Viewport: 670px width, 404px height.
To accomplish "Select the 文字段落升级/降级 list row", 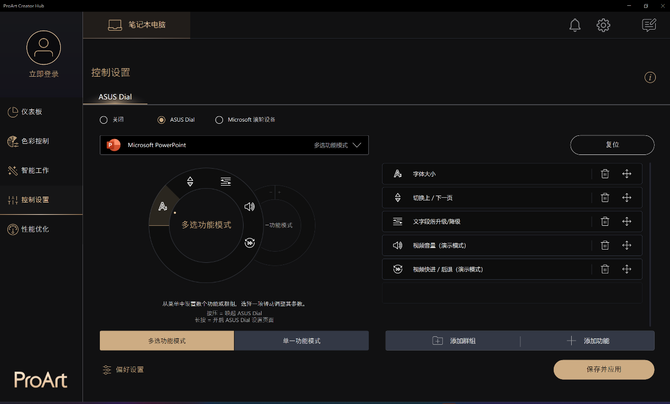I will [x=512, y=221].
